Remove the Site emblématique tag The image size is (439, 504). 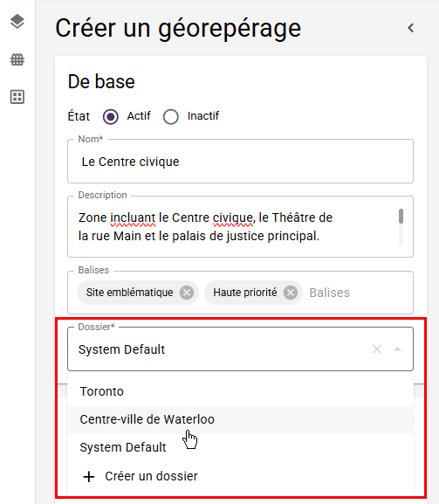tap(187, 293)
